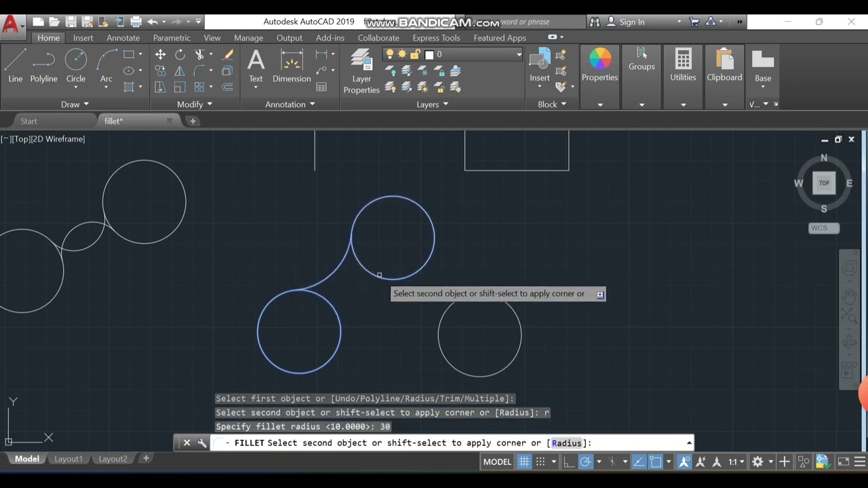Select the Scale tool

180,87
